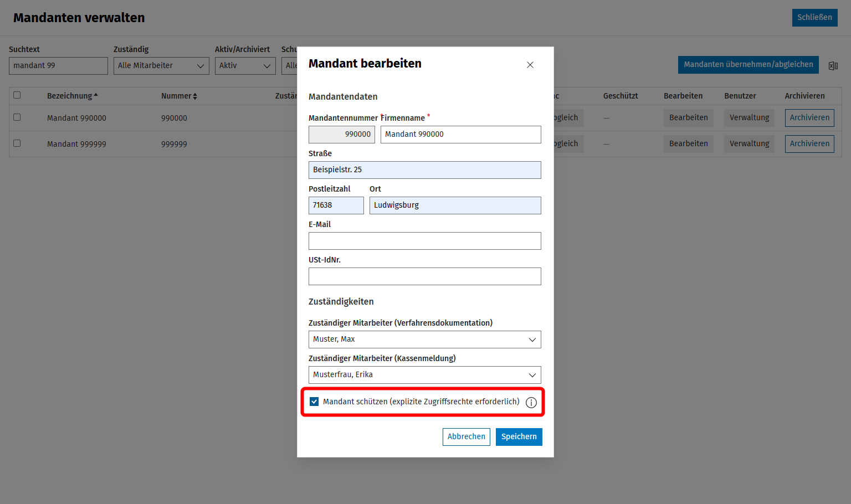Close the Mandant bearbeiten dialog with X
Image resolution: width=851 pixels, height=504 pixels.
point(530,65)
